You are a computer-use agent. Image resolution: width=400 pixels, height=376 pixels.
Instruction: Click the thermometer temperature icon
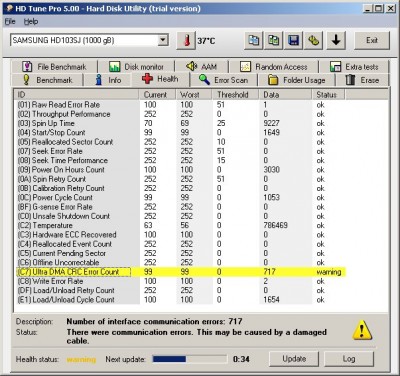(186, 41)
